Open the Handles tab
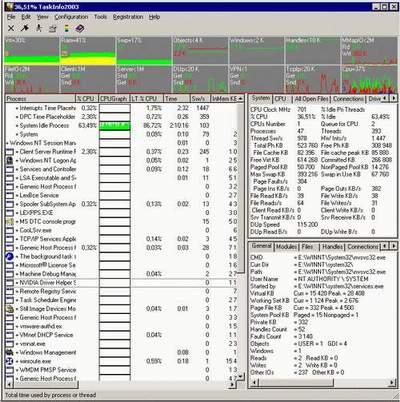400x402 pixels. pos(333,247)
